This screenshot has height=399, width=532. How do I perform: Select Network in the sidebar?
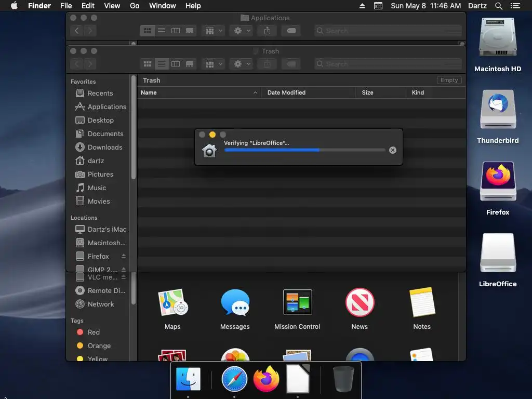[x=95, y=304]
